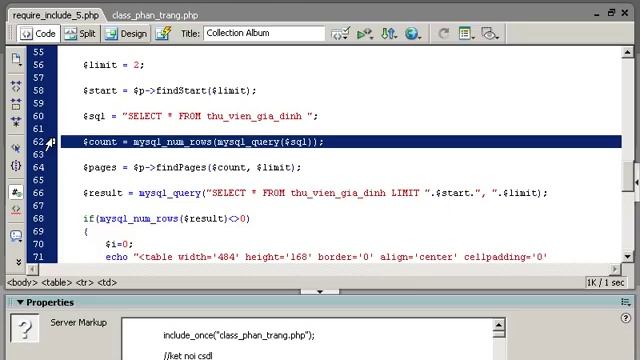Click the 1K / 1 sec download indicator
The width and height of the screenshot is (640, 360).
click(x=606, y=282)
